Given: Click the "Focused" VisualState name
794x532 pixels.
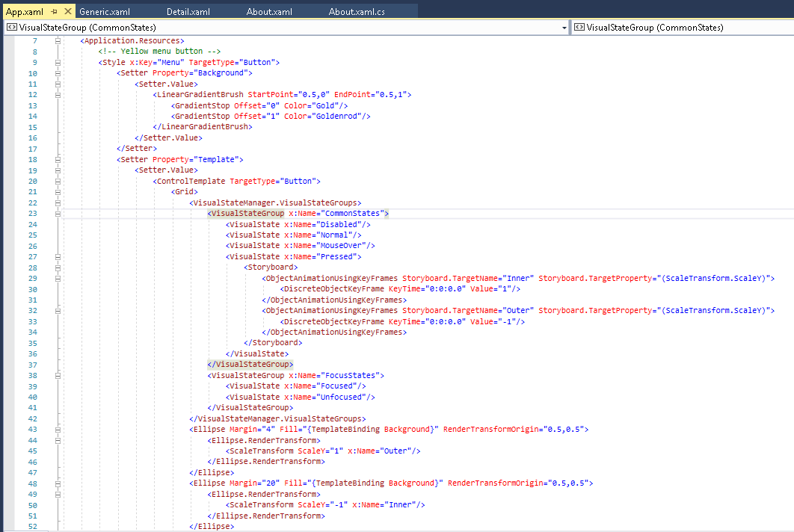Looking at the screenshot, I should (x=336, y=386).
